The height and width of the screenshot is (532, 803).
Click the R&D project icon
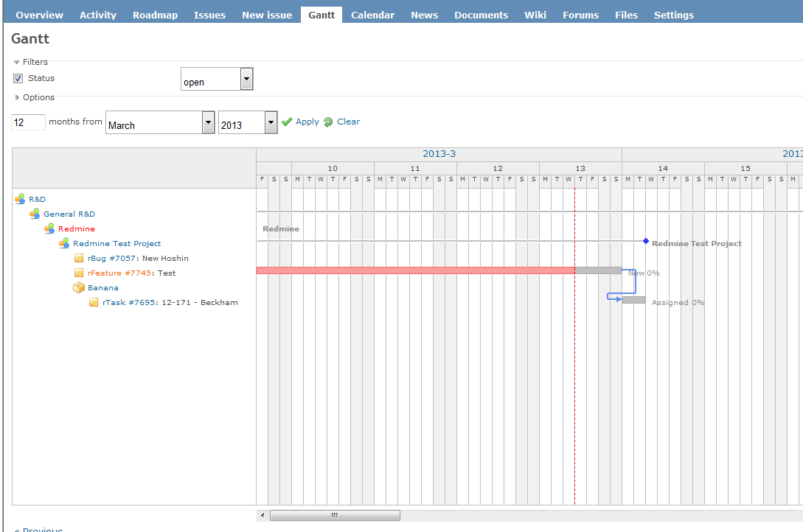(20, 199)
